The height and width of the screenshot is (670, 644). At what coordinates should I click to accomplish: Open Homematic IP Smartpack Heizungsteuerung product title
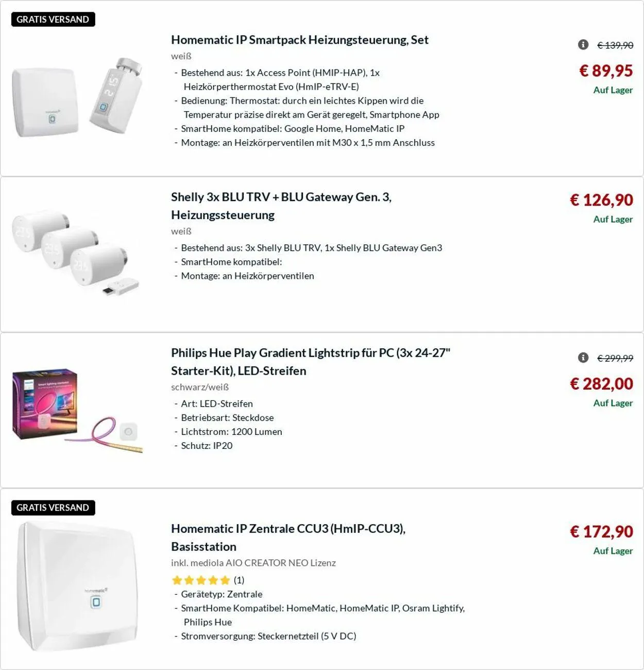coord(299,40)
